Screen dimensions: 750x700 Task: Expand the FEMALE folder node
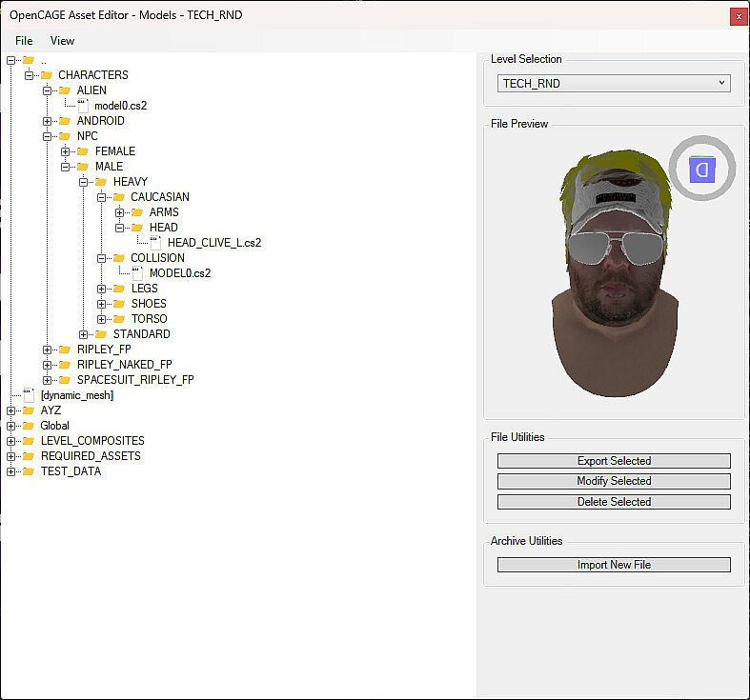pos(66,151)
